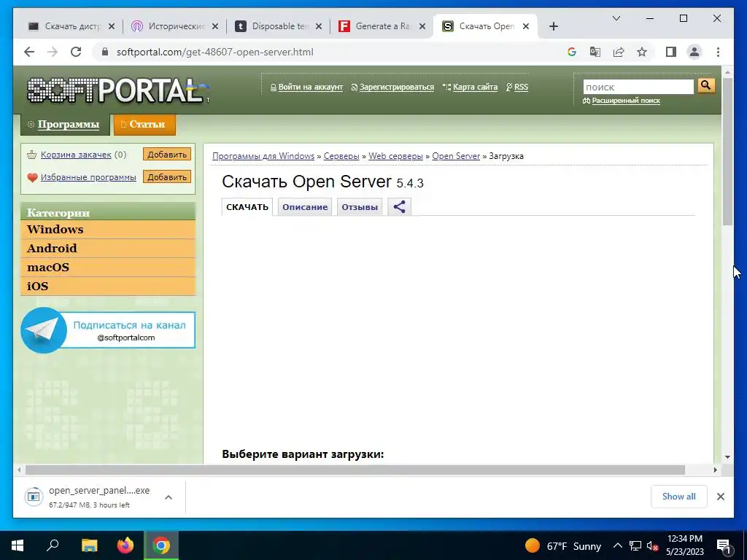747x560 pixels.
Task: Open Web серверы breadcrumb link
Action: click(x=395, y=156)
